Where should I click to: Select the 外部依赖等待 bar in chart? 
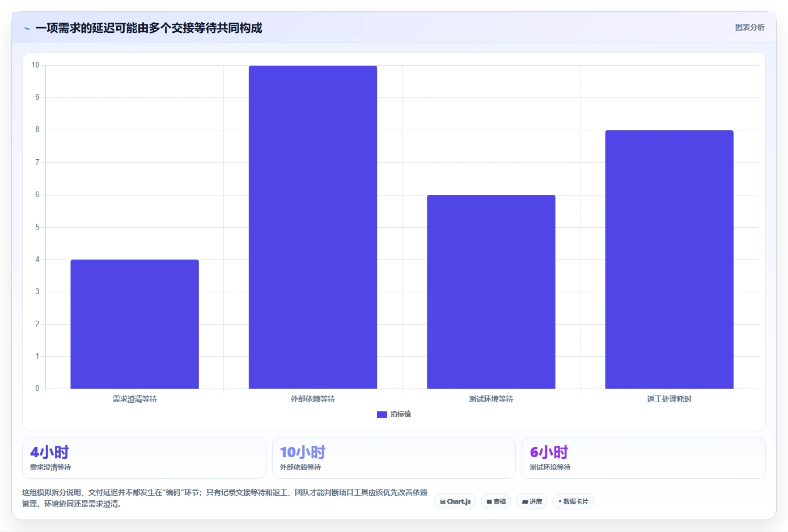tap(313, 227)
